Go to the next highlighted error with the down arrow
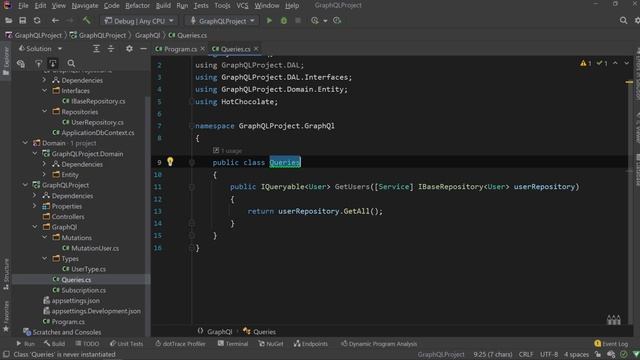The width and height of the screenshot is (640, 360). tap(627, 63)
